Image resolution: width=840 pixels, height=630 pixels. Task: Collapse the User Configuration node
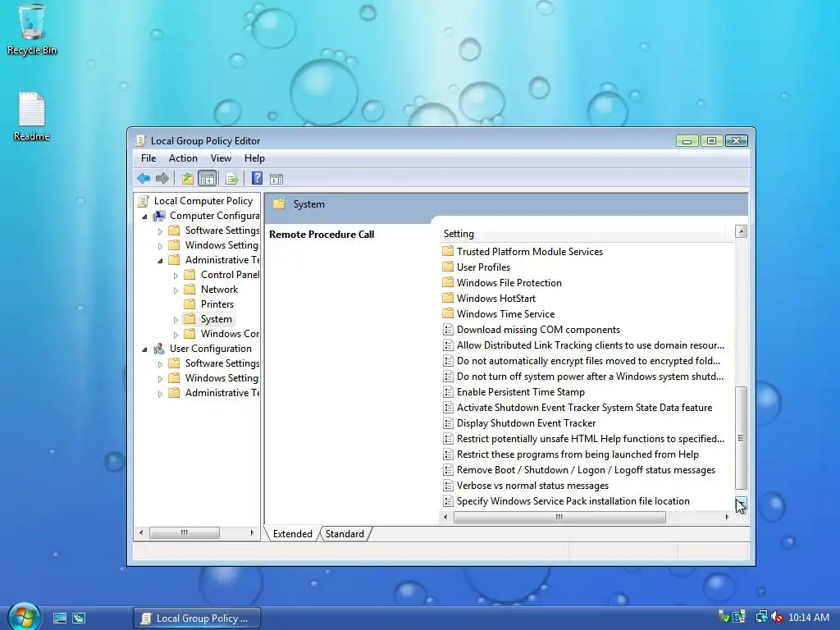(x=144, y=349)
